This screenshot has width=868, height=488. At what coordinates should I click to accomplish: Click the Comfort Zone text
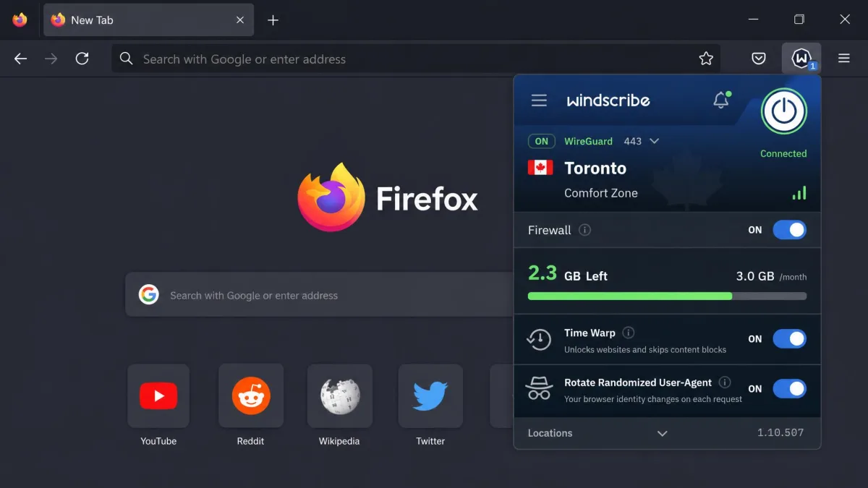(x=601, y=193)
